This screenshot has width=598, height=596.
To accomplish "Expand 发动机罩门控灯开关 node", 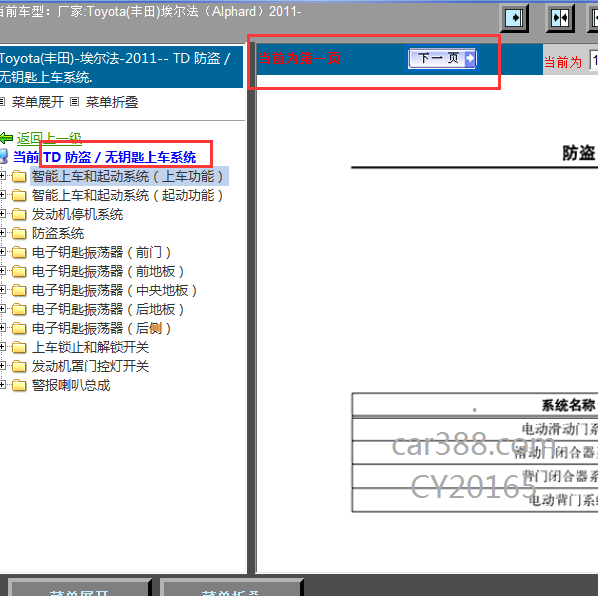I will point(2,366).
